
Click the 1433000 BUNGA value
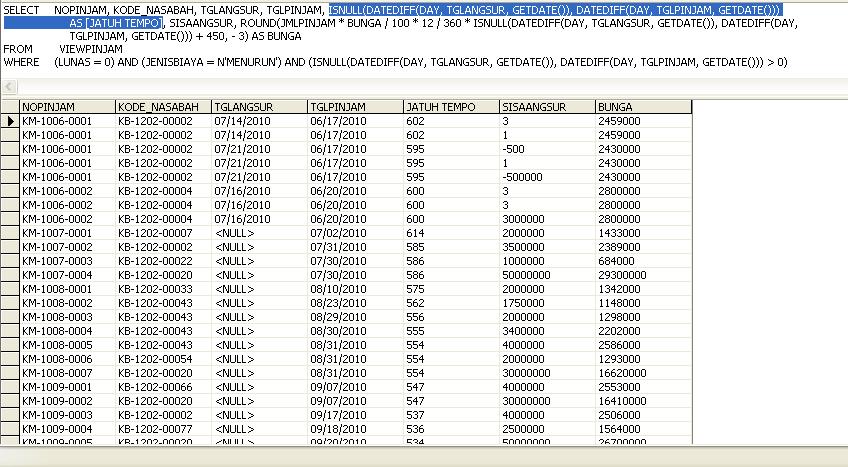[x=644, y=233]
